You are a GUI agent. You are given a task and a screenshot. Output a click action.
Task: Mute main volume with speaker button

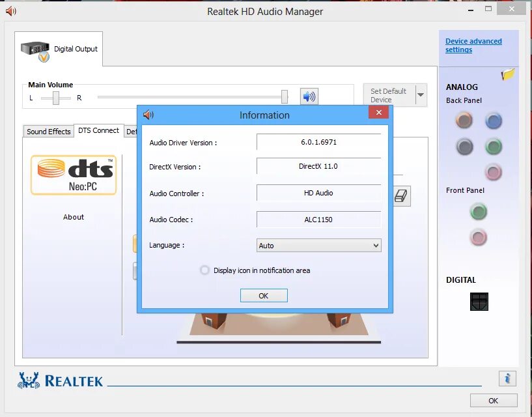pyautogui.click(x=309, y=97)
